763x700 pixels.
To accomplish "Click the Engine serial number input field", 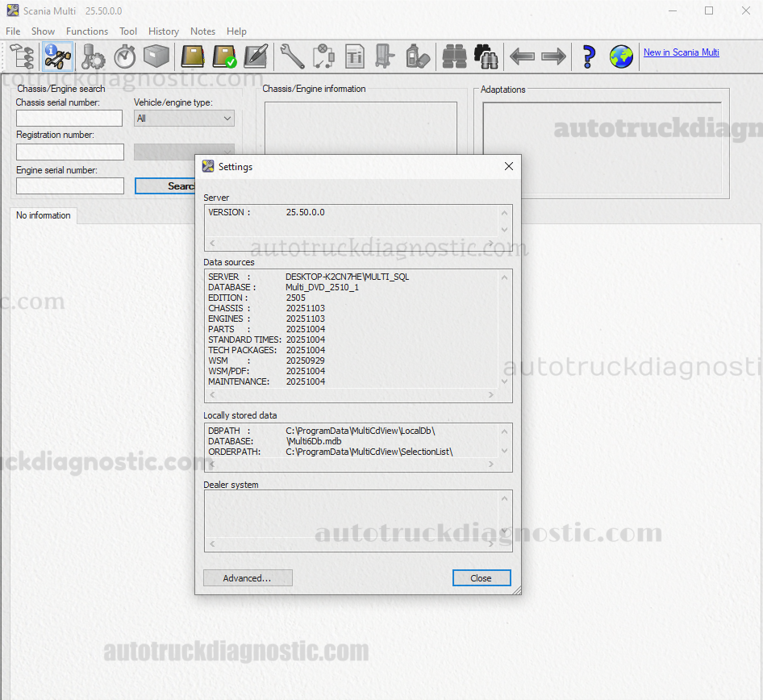I will point(70,185).
